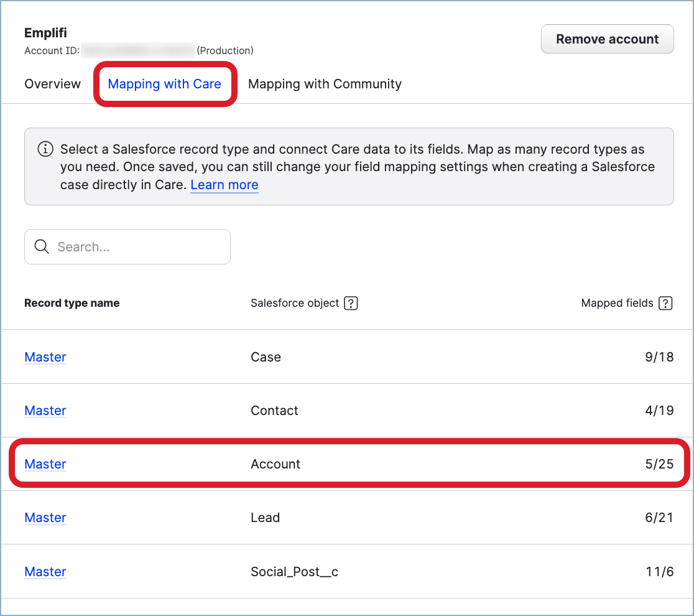Click the magnifier icon in the search box
The width and height of the screenshot is (694, 616).
click(x=42, y=246)
